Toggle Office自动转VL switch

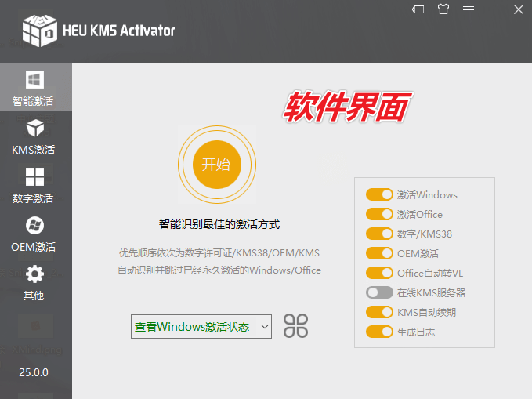pyautogui.click(x=379, y=273)
